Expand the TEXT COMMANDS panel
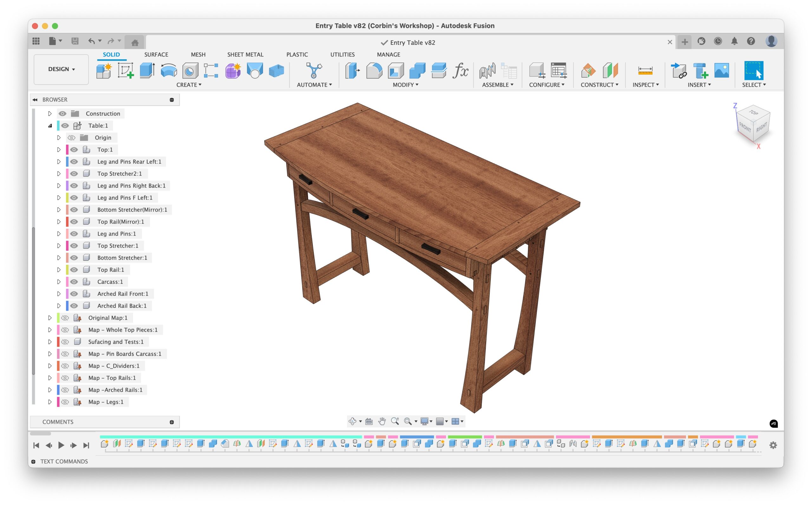The image size is (812, 505). click(x=33, y=462)
